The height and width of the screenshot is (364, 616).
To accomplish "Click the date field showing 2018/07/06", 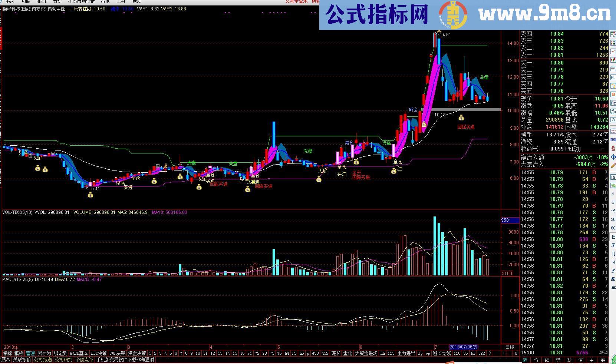I will point(463,346).
